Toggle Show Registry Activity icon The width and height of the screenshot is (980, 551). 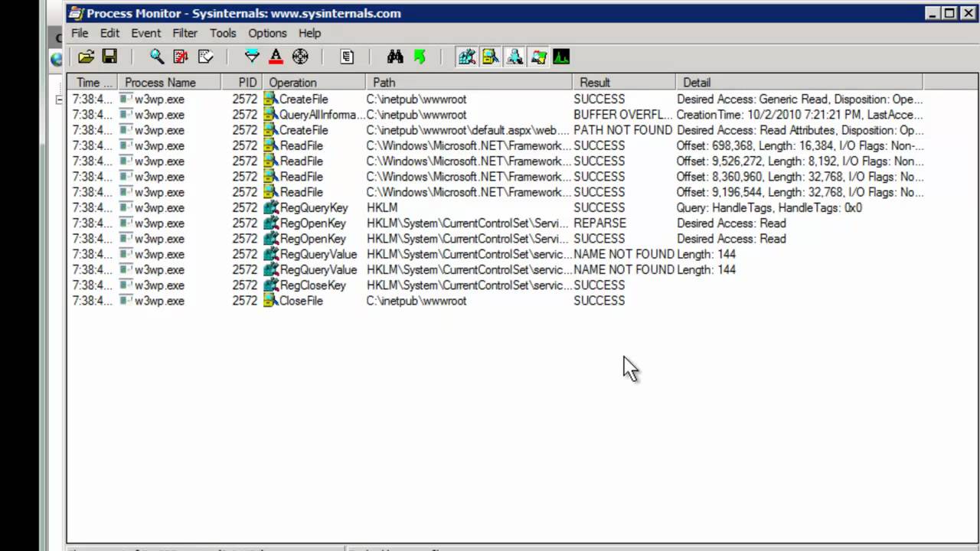[x=466, y=57]
